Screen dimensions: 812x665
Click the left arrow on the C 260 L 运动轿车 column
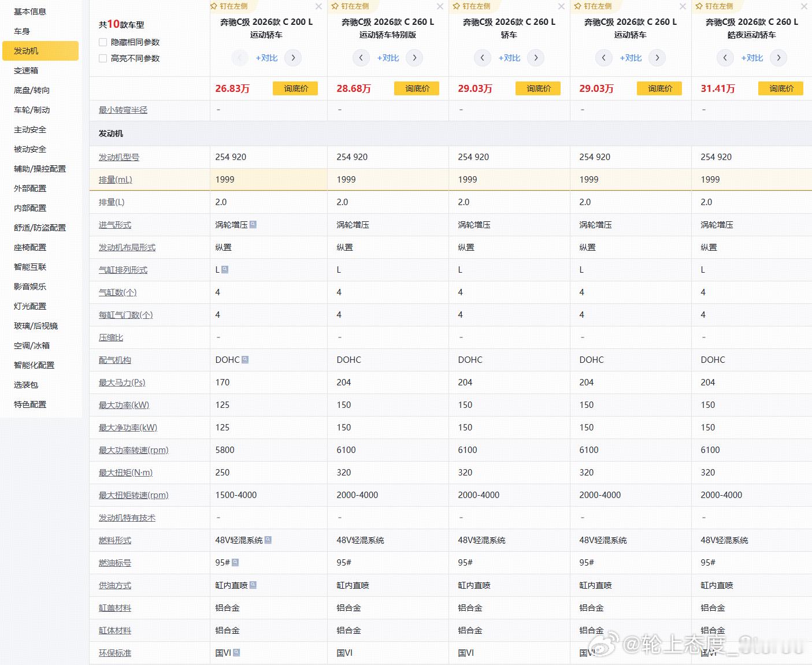pos(603,58)
